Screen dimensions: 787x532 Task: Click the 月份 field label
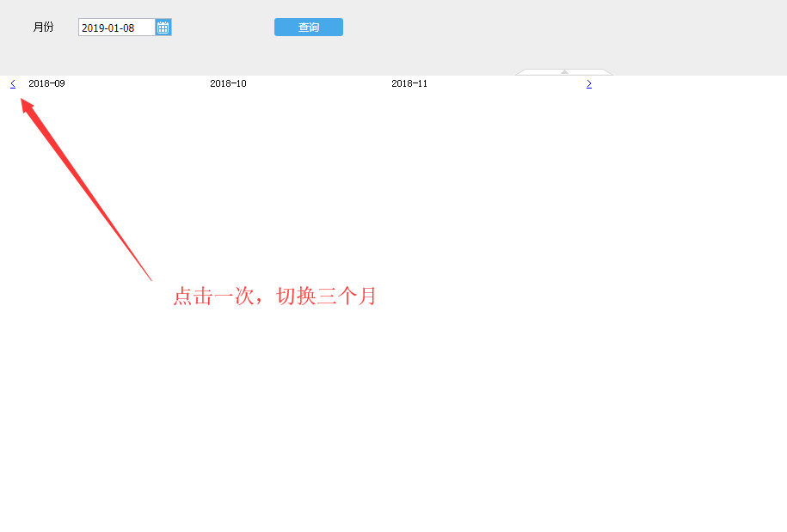click(43, 28)
